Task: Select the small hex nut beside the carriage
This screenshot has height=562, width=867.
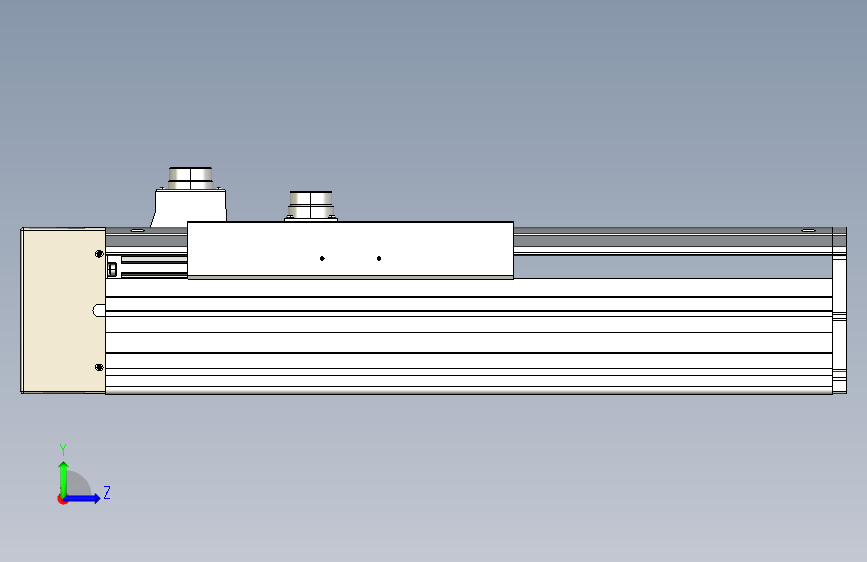Action: (112, 269)
